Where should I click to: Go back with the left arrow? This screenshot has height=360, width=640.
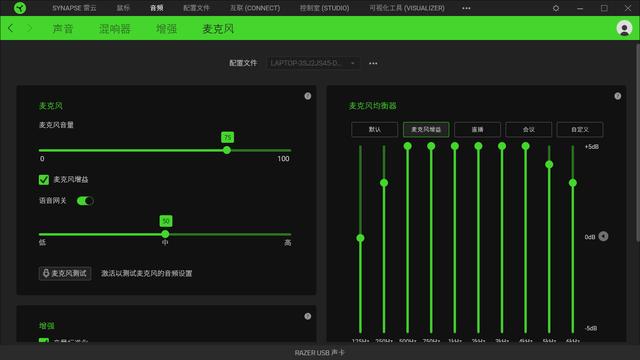[x=11, y=28]
